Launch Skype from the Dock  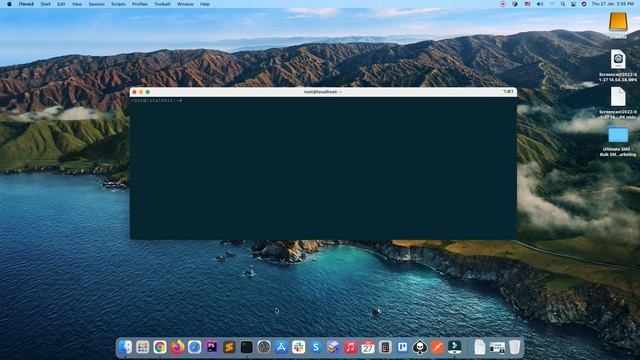click(316, 347)
